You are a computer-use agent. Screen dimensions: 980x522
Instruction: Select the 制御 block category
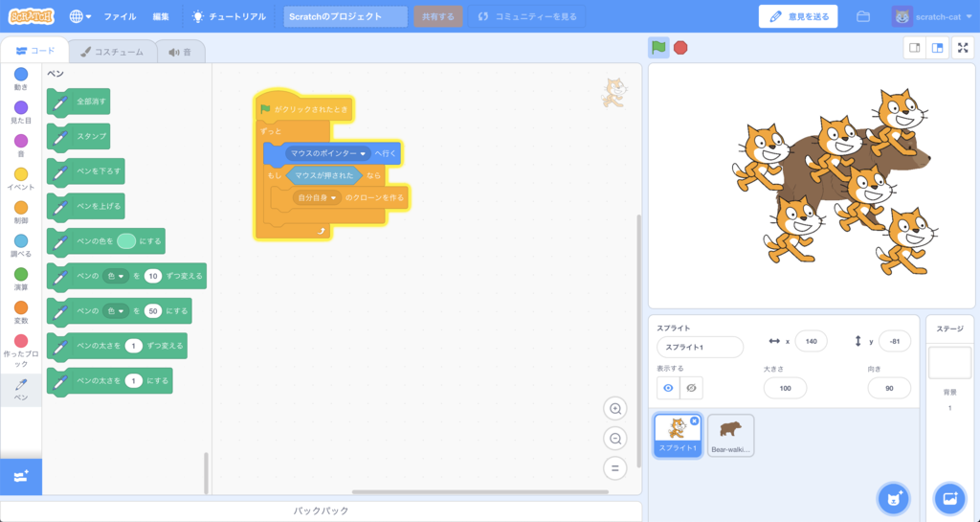pyautogui.click(x=21, y=213)
